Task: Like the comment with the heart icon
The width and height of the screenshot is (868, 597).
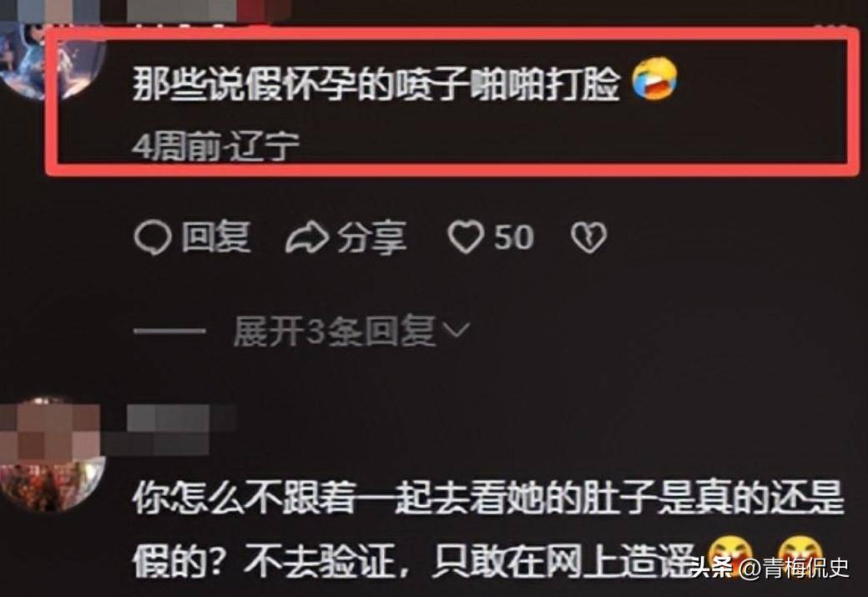Action: pyautogui.click(x=466, y=238)
